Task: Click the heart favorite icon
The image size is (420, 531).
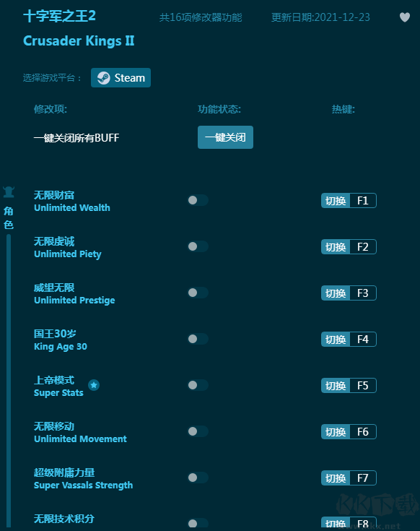Action: click(404, 17)
